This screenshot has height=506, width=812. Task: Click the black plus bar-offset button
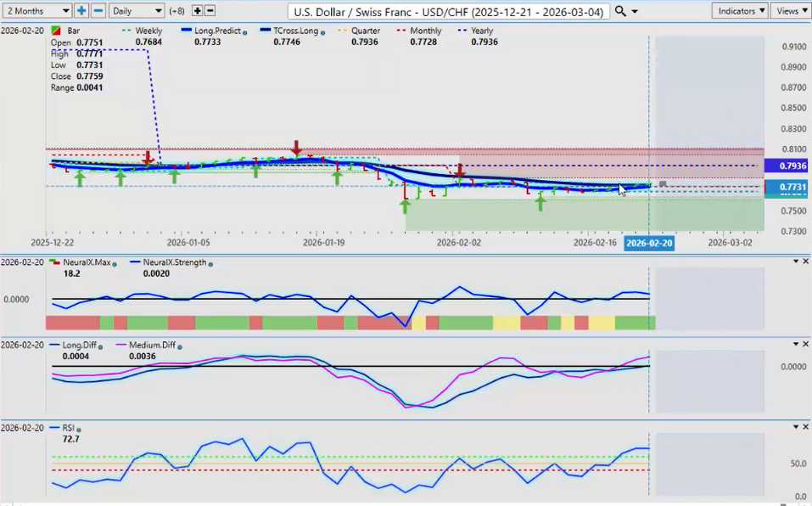pyautogui.click(x=197, y=11)
